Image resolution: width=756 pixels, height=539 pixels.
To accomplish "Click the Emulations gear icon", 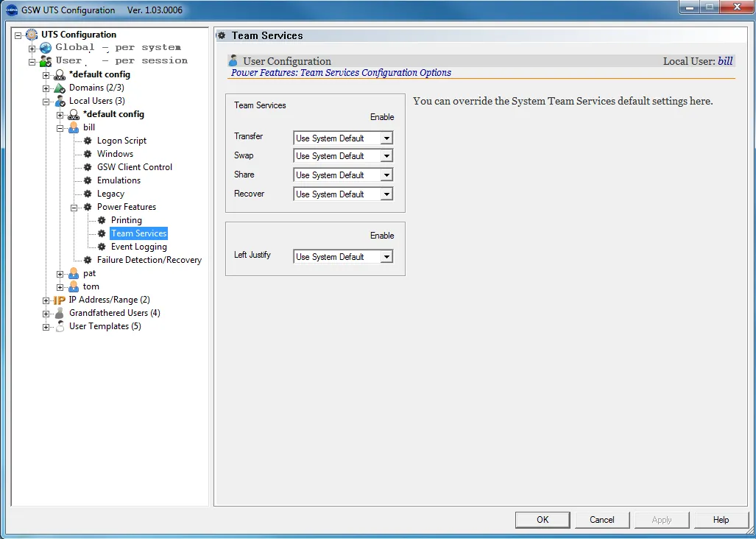I will click(88, 181).
